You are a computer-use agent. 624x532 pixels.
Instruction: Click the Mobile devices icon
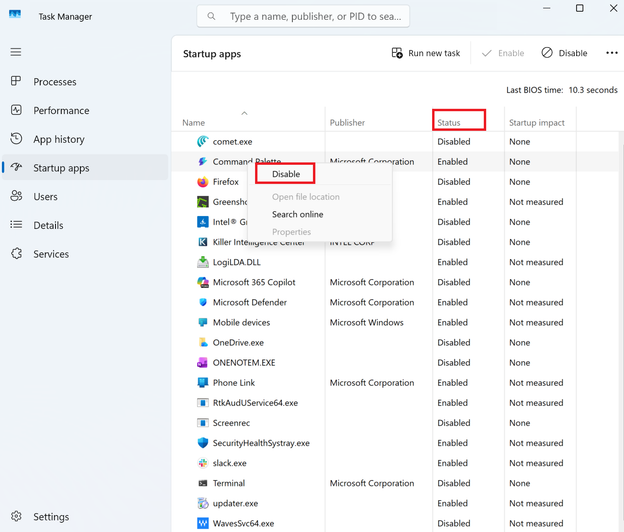tap(203, 322)
